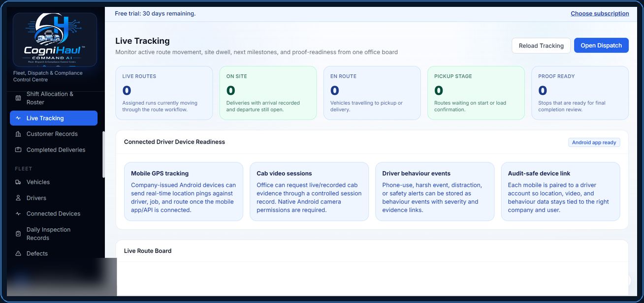
Task: Click the 'Monitor active route movement' subtitle
Action: (x=257, y=52)
